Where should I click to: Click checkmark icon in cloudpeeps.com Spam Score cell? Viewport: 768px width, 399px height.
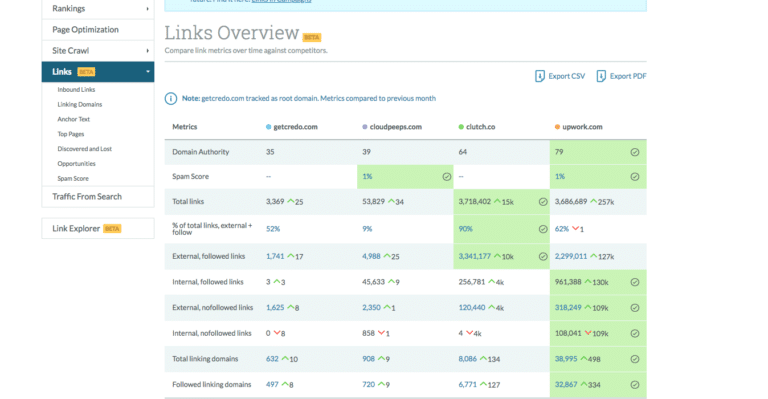(x=447, y=177)
